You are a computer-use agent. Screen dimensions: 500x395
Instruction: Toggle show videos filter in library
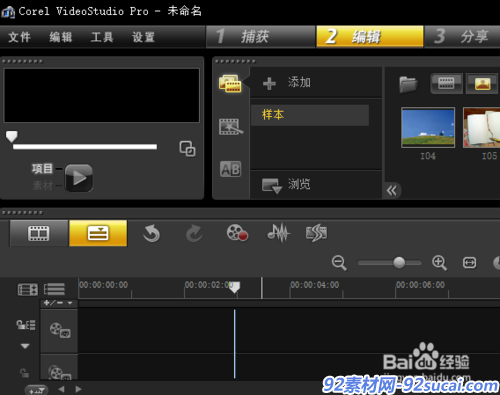446,83
